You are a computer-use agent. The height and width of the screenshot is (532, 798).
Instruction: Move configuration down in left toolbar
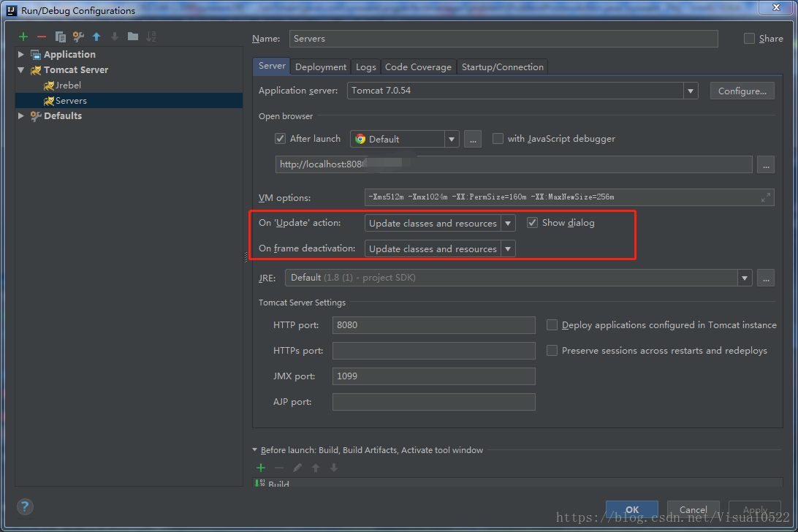point(115,37)
